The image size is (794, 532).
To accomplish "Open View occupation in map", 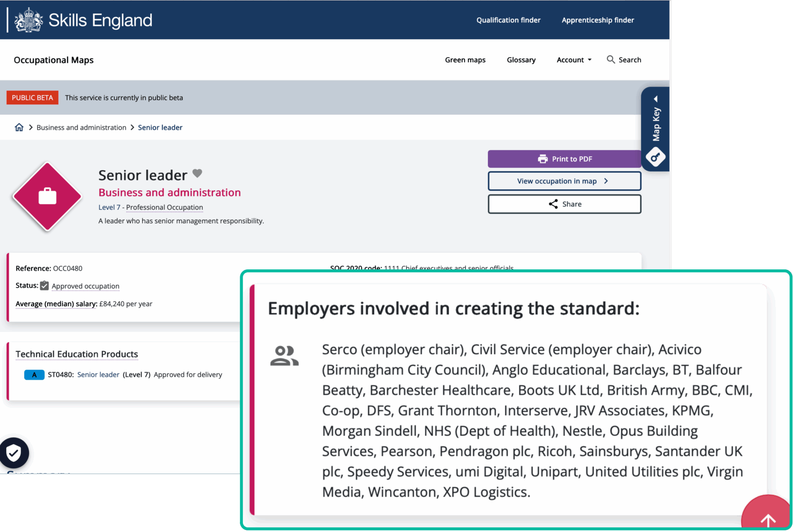I will 564,181.
